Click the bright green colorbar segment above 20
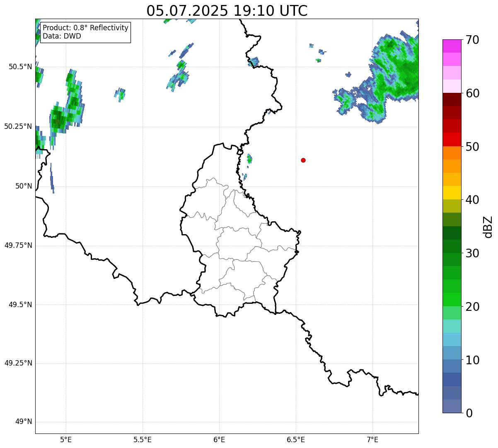This screenshot has width=498, height=448. pyautogui.click(x=452, y=300)
